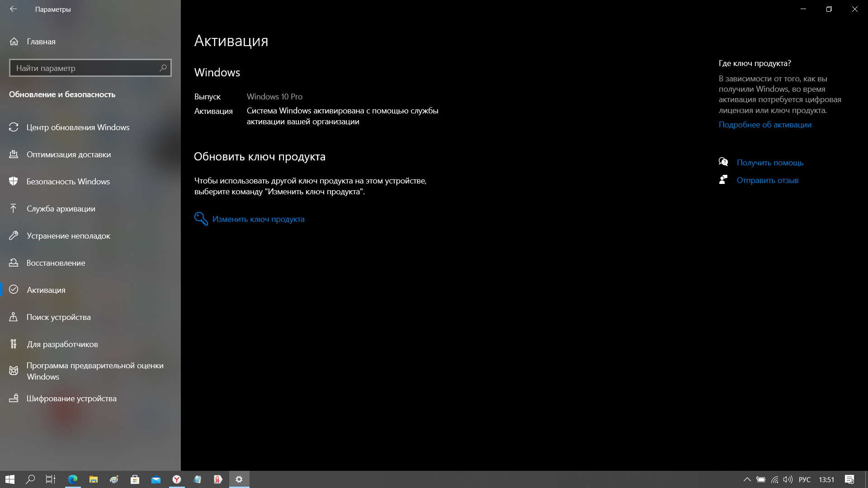The image size is (868, 488).
Task: Open Поиск устройства section
Action: coord(90,317)
